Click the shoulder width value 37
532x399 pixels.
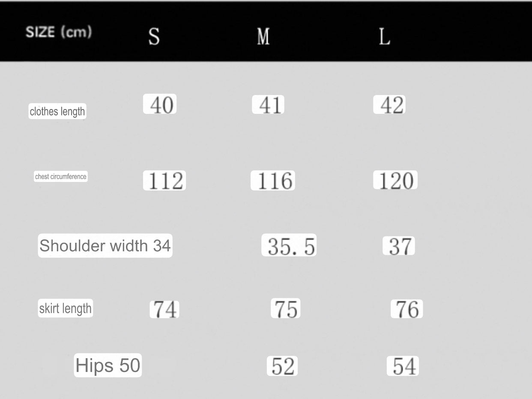pyautogui.click(x=399, y=246)
